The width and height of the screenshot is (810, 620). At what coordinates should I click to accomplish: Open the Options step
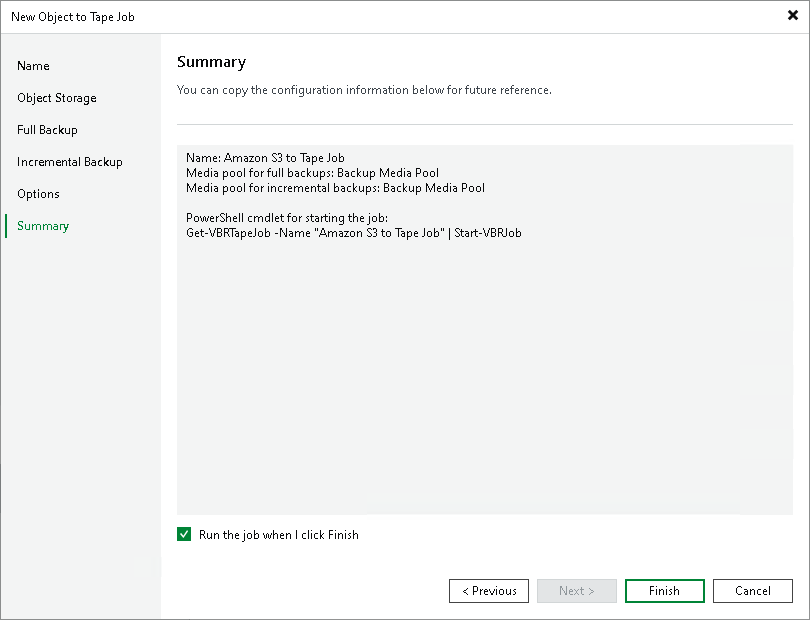(38, 194)
